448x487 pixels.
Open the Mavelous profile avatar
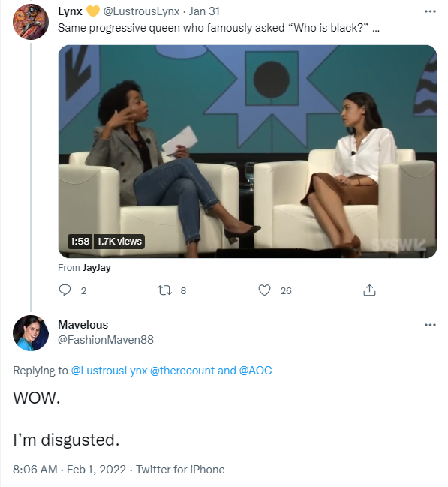tap(31, 333)
